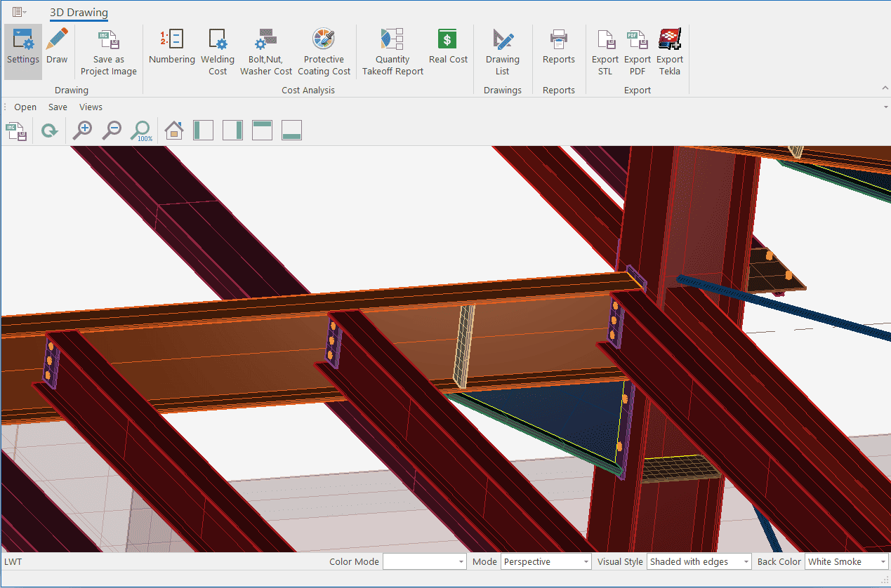Go to the home view
This screenshot has height=588, width=891.
pos(174,131)
